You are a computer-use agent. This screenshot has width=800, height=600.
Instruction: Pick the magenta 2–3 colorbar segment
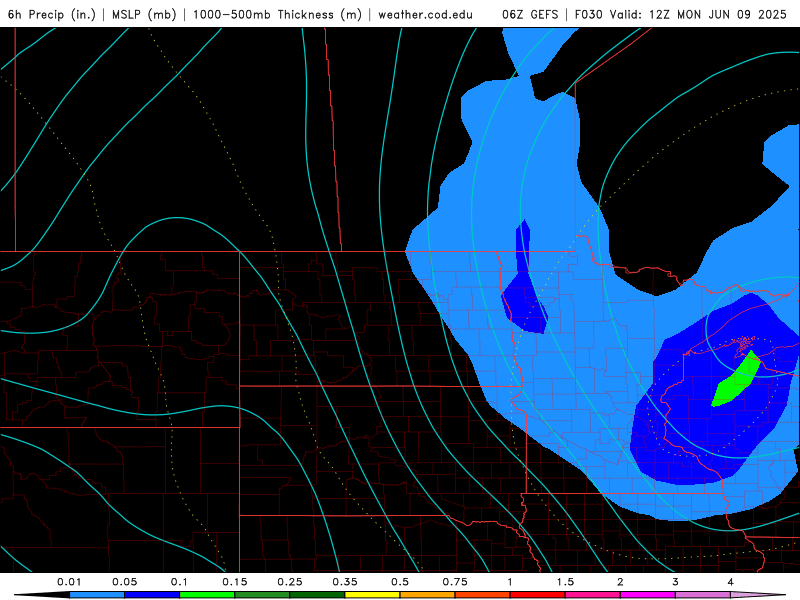[648, 595]
